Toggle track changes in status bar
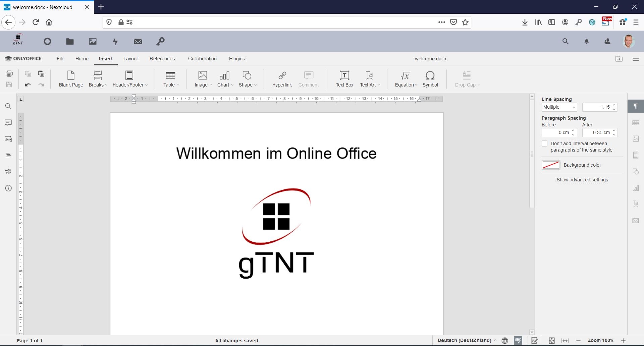This screenshot has height=346, width=644. [535, 340]
